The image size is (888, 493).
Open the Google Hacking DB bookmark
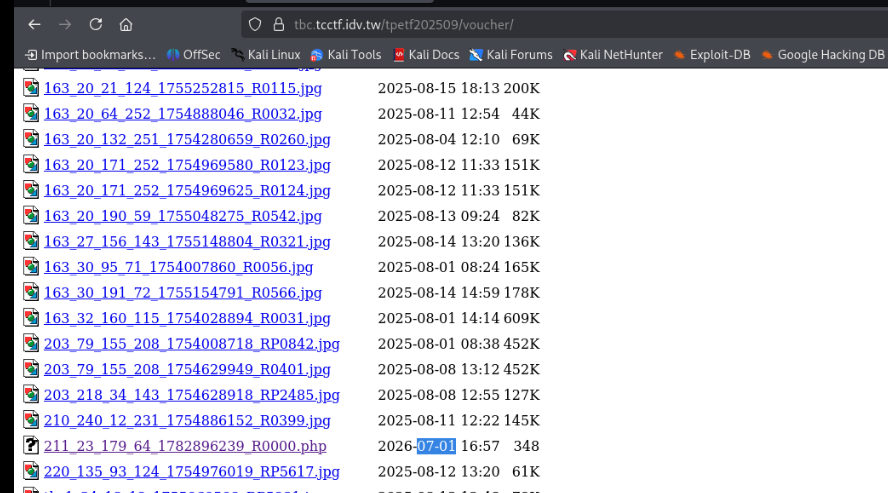click(x=823, y=55)
